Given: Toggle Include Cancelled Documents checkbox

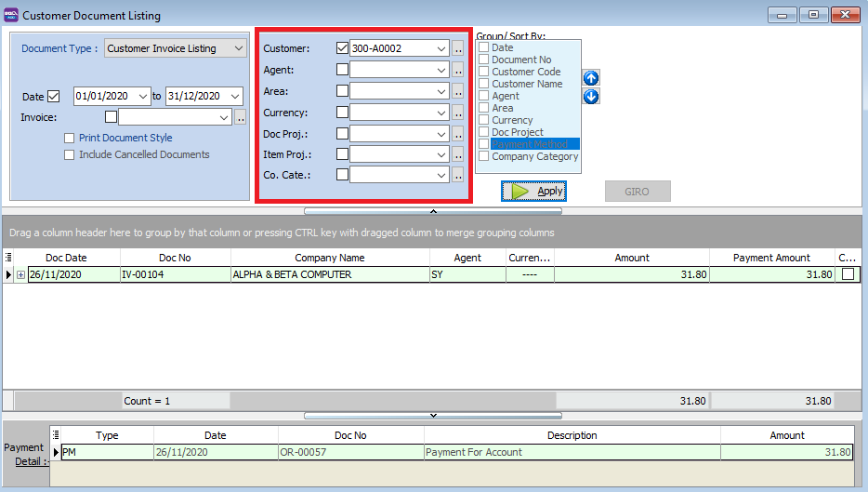Looking at the screenshot, I should [70, 155].
